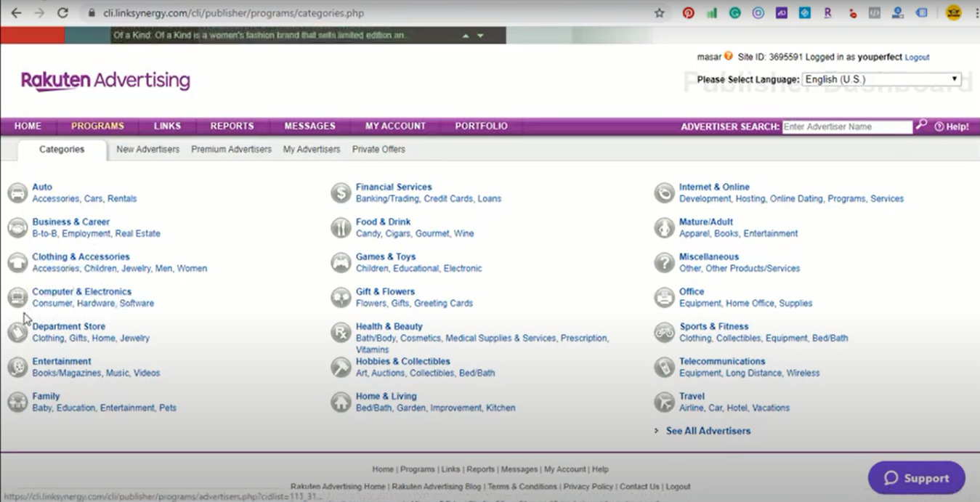Open the Please Select Language dropdown
980x502 pixels.
pos(882,79)
